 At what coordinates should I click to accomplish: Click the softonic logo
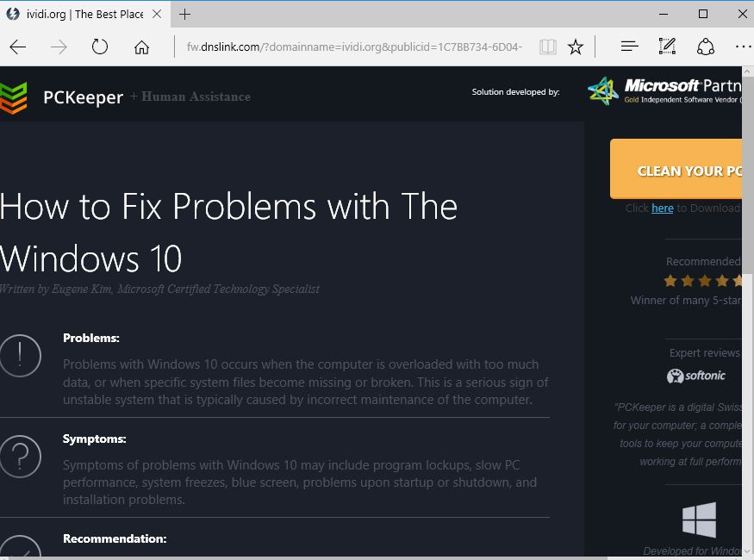(x=695, y=376)
